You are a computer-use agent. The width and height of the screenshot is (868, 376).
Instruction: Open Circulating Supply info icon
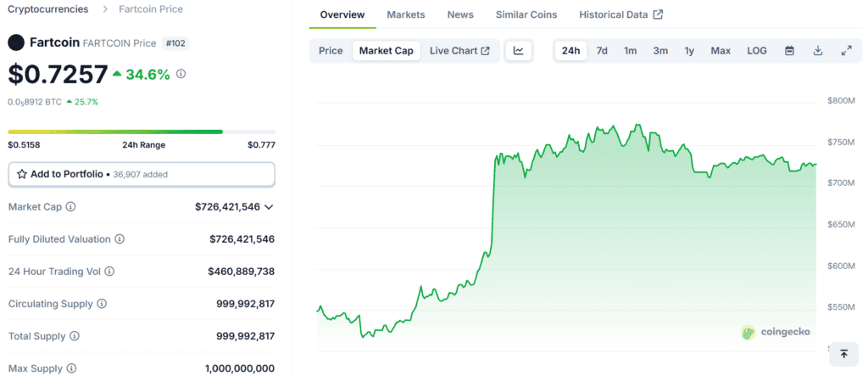pyautogui.click(x=102, y=304)
